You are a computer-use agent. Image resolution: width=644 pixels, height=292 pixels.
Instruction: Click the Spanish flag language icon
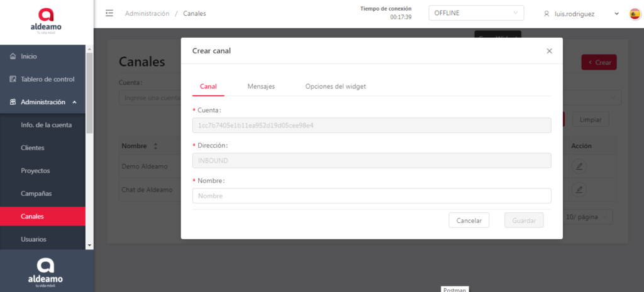pyautogui.click(x=635, y=14)
